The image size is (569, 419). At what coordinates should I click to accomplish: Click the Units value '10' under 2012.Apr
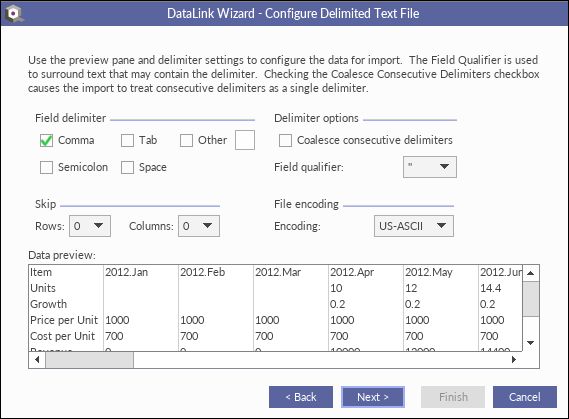336,288
